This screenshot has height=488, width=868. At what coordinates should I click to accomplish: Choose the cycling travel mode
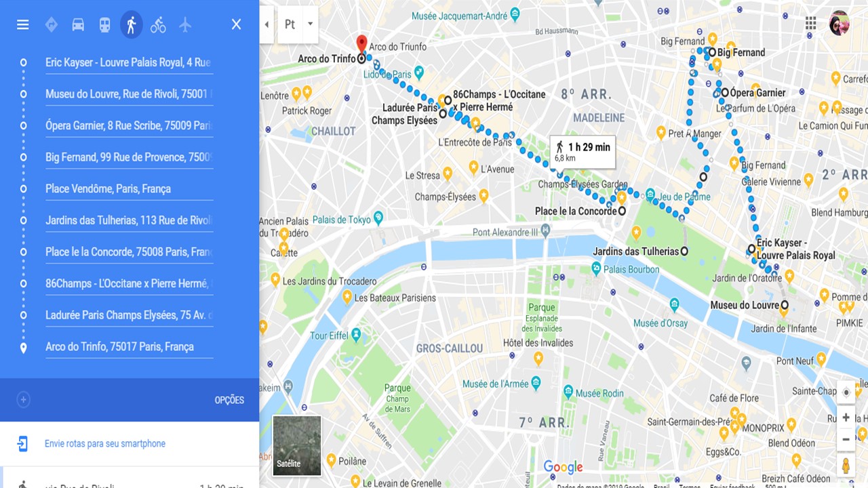pyautogui.click(x=158, y=25)
